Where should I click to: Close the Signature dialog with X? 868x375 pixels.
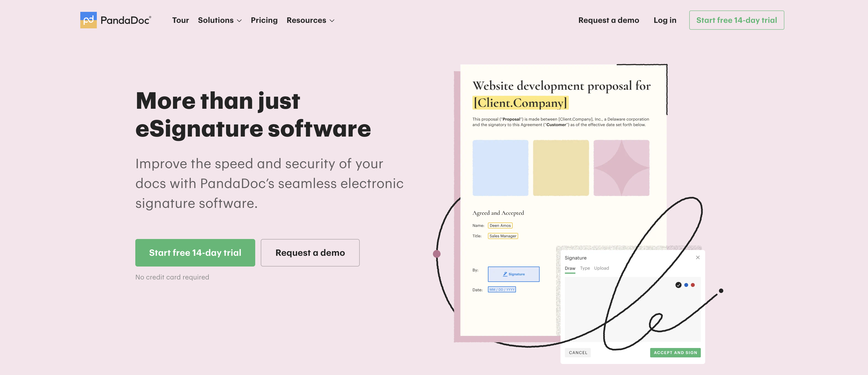click(x=697, y=257)
